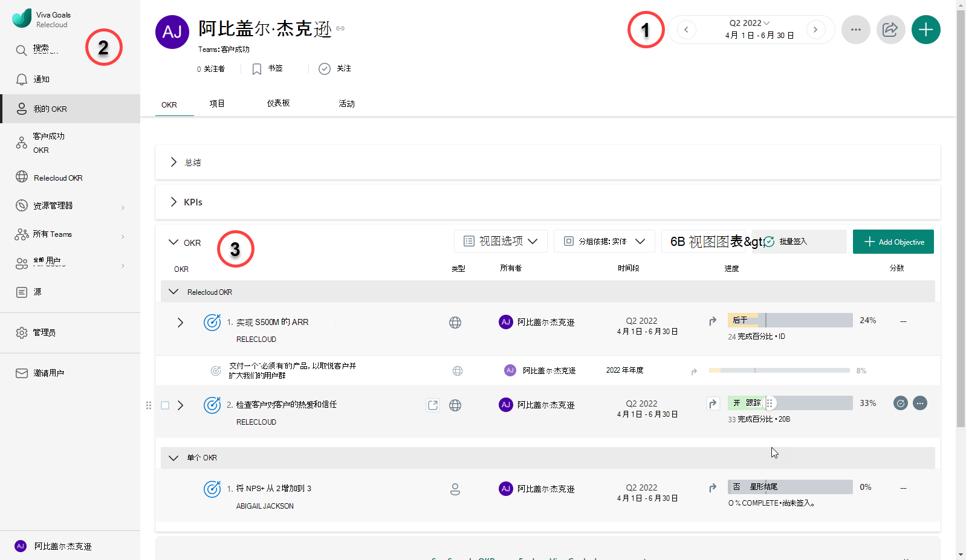This screenshot has height=560, width=966.
Task: Click person type icon in NPS row
Action: [x=455, y=489]
